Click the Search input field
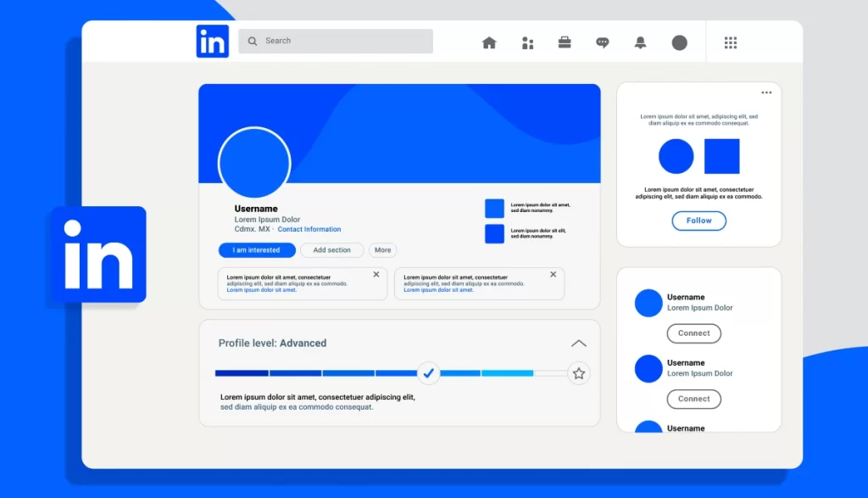This screenshot has height=498, width=868. pos(336,41)
